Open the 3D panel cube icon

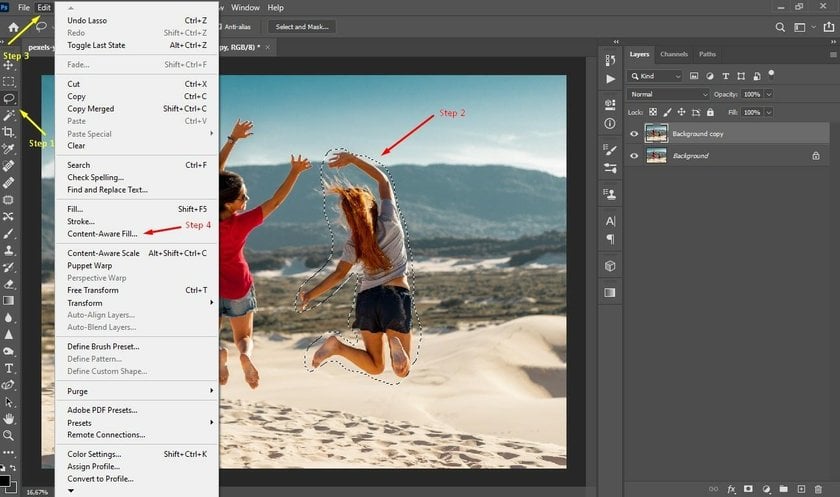[x=610, y=266]
